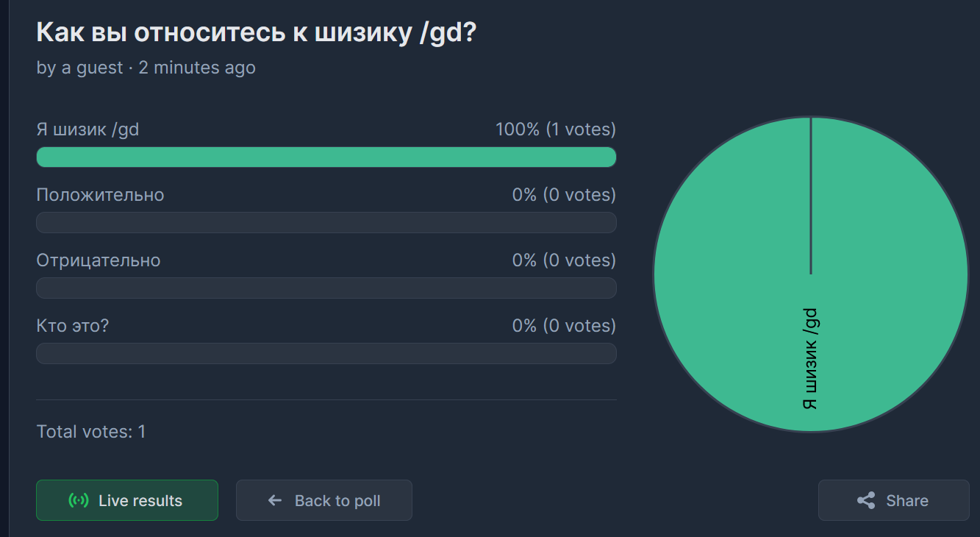This screenshot has width=980, height=537.
Task: Click the empty 'Кто это?' result bar
Action: coord(326,354)
